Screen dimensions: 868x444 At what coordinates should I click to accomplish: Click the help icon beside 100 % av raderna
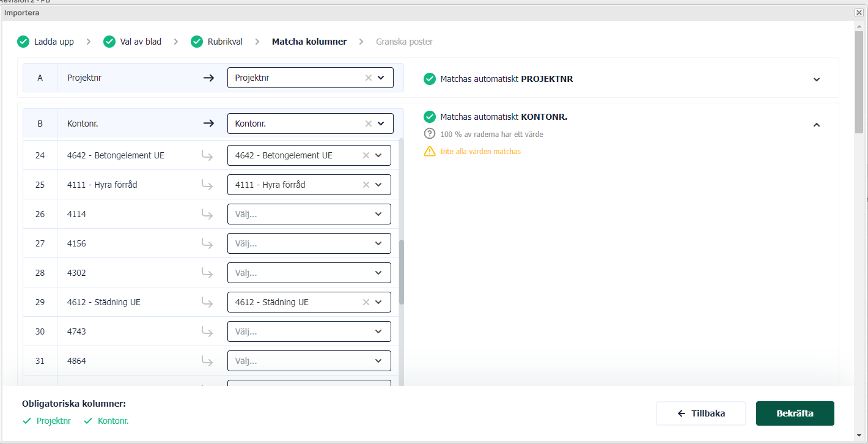click(x=430, y=134)
